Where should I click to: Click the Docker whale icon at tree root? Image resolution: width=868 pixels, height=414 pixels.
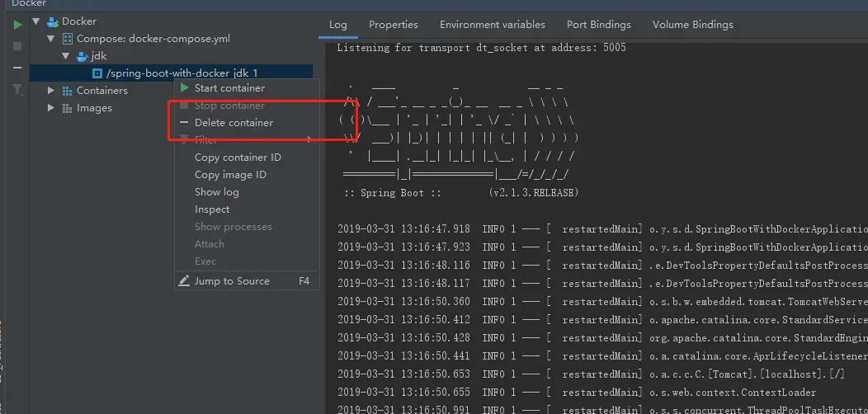click(53, 21)
